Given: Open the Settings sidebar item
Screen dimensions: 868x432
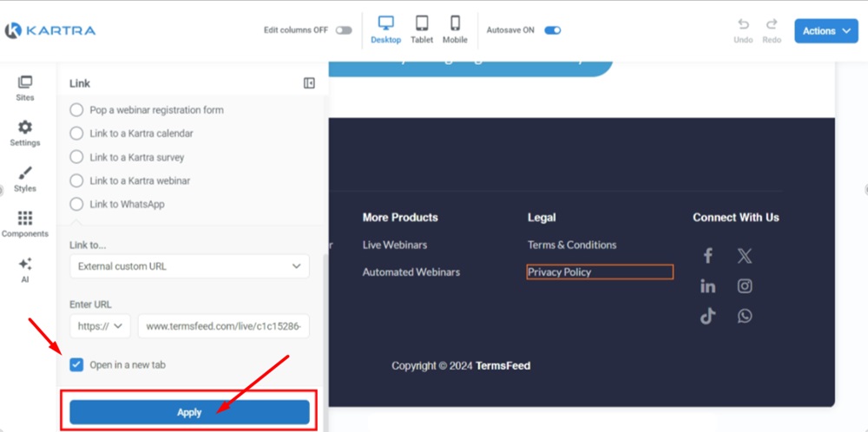Looking at the screenshot, I should (25, 134).
